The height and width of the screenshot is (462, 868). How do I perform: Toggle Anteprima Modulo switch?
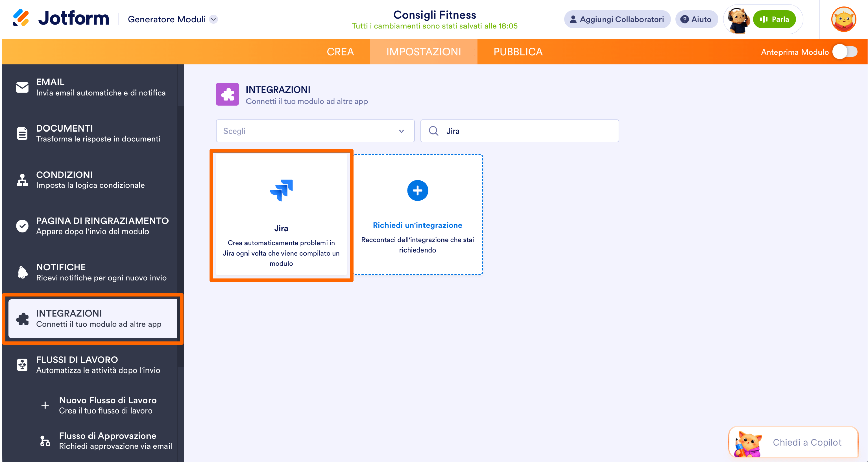[846, 52]
